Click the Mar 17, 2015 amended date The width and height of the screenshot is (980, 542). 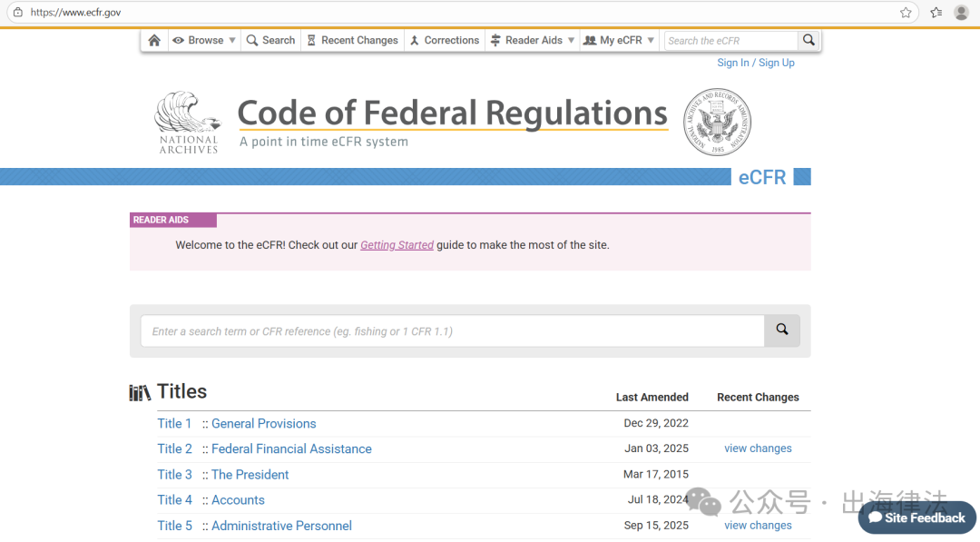[x=656, y=475]
